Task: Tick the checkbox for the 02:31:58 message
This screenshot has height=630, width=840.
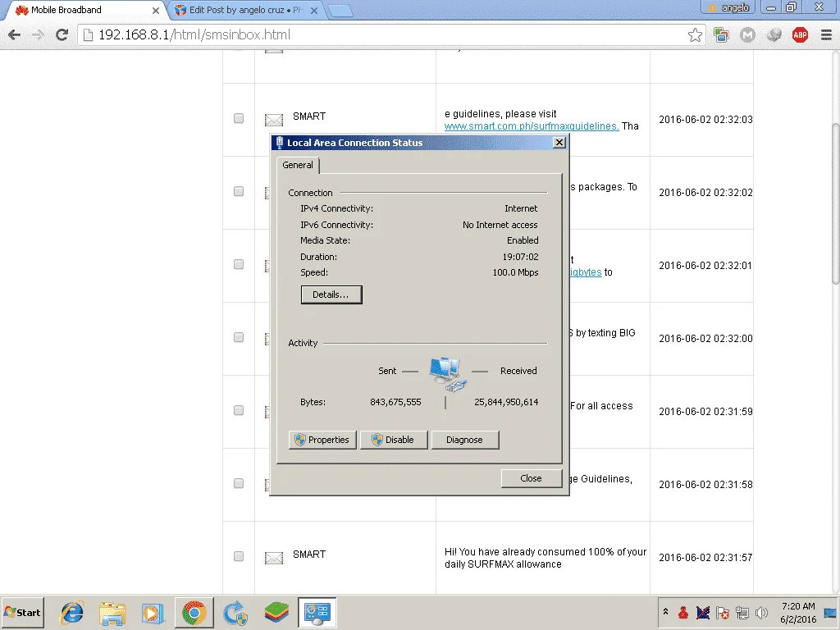Action: (x=239, y=483)
